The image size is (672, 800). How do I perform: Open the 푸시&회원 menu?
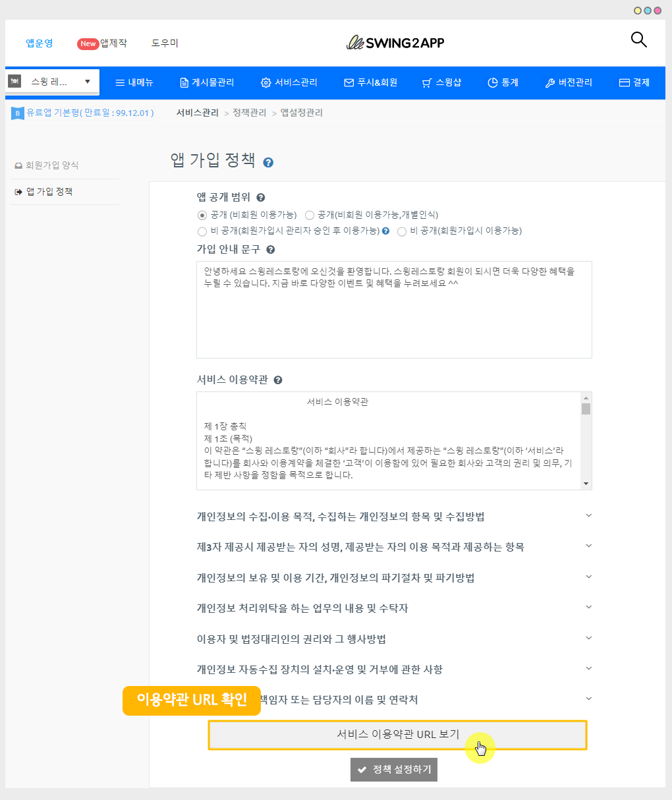tap(370, 82)
